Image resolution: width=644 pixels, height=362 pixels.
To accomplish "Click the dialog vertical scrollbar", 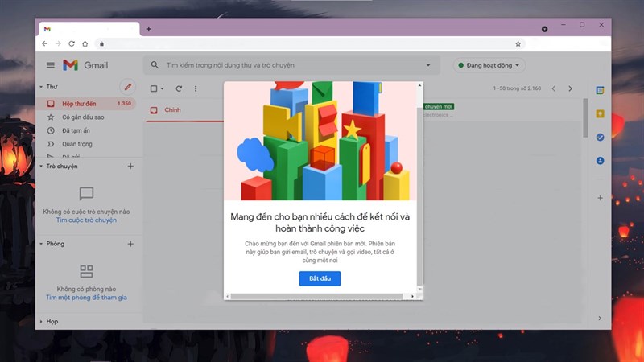I will tap(419, 195).
